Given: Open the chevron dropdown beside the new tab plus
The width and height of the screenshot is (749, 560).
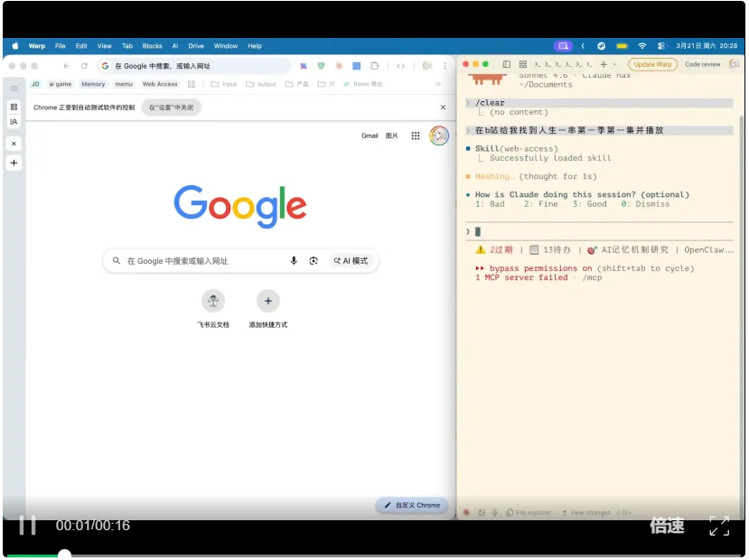Looking at the screenshot, I should 614,64.
